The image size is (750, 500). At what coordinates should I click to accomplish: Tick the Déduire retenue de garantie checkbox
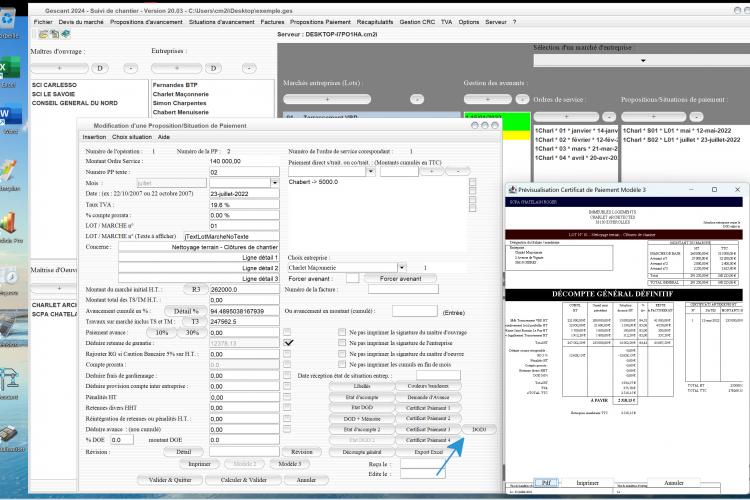pos(288,343)
